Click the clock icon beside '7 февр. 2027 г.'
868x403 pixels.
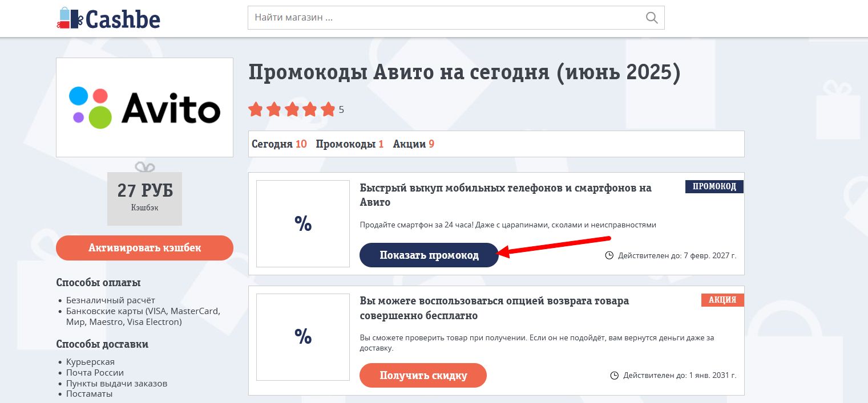pyautogui.click(x=609, y=255)
